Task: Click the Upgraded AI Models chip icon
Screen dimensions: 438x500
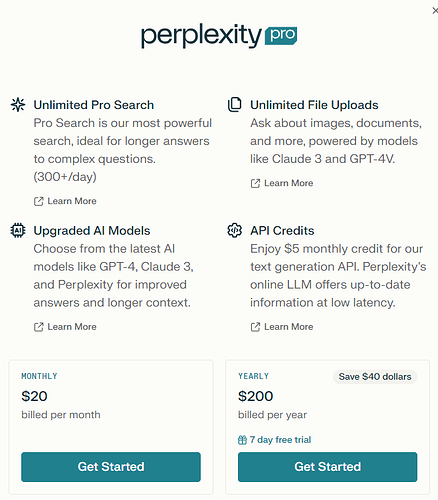Action: click(18, 230)
